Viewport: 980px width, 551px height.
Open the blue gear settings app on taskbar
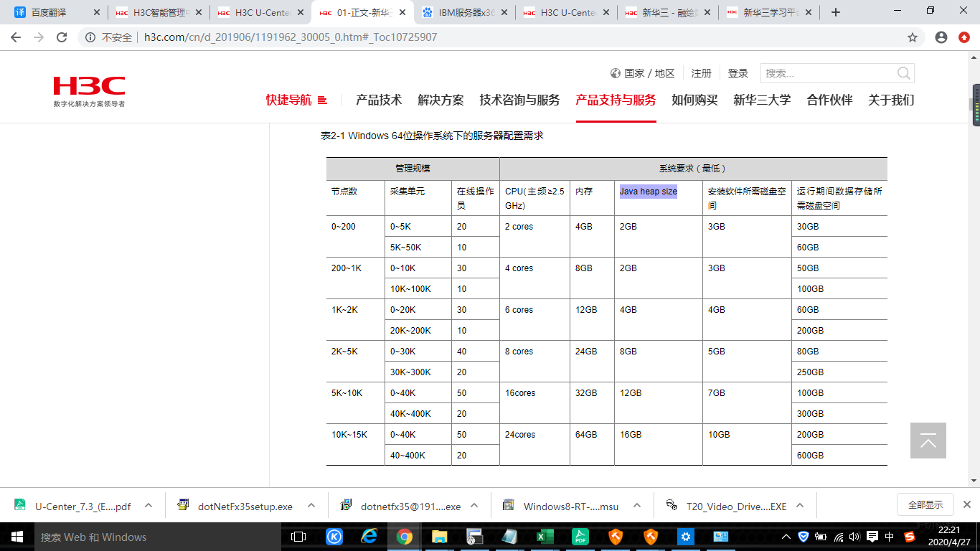pos(686,537)
